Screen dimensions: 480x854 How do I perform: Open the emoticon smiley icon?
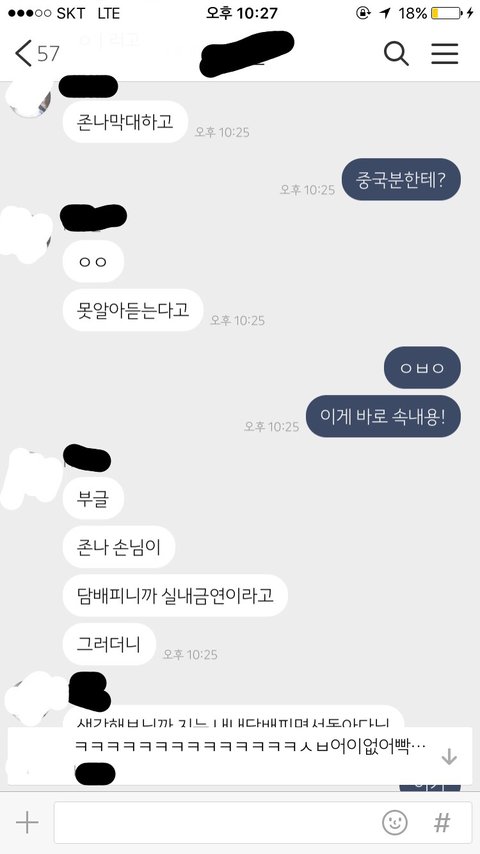pos(394,822)
